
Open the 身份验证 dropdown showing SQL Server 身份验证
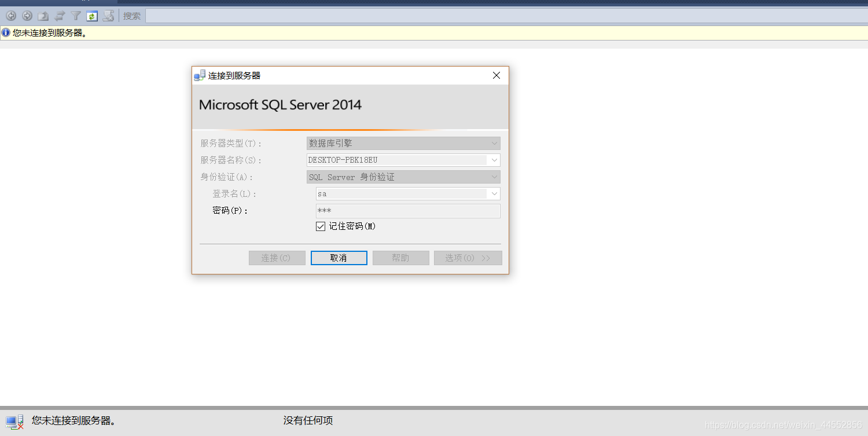click(x=403, y=177)
